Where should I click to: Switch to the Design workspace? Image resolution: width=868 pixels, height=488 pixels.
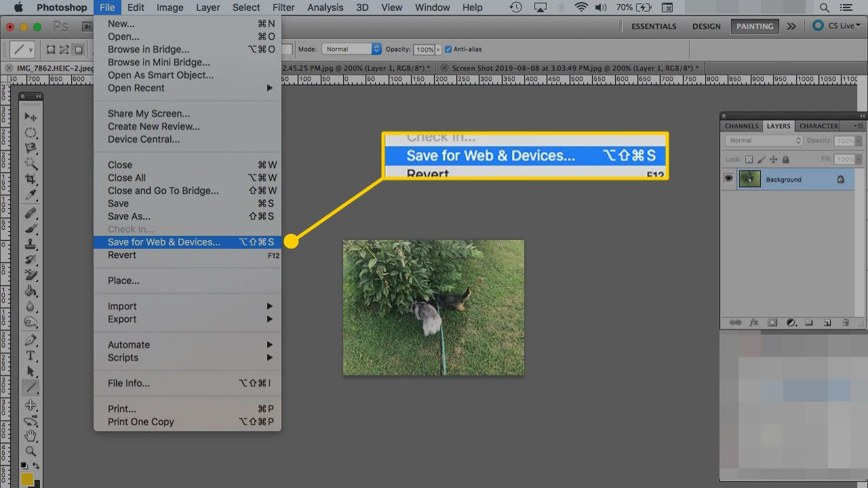[x=707, y=26]
